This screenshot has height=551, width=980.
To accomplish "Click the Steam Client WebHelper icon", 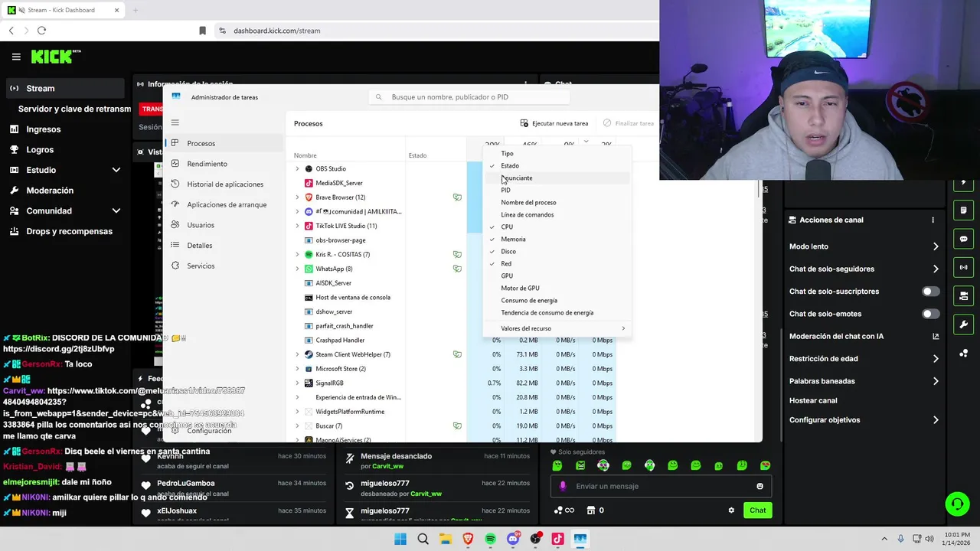I will (309, 354).
